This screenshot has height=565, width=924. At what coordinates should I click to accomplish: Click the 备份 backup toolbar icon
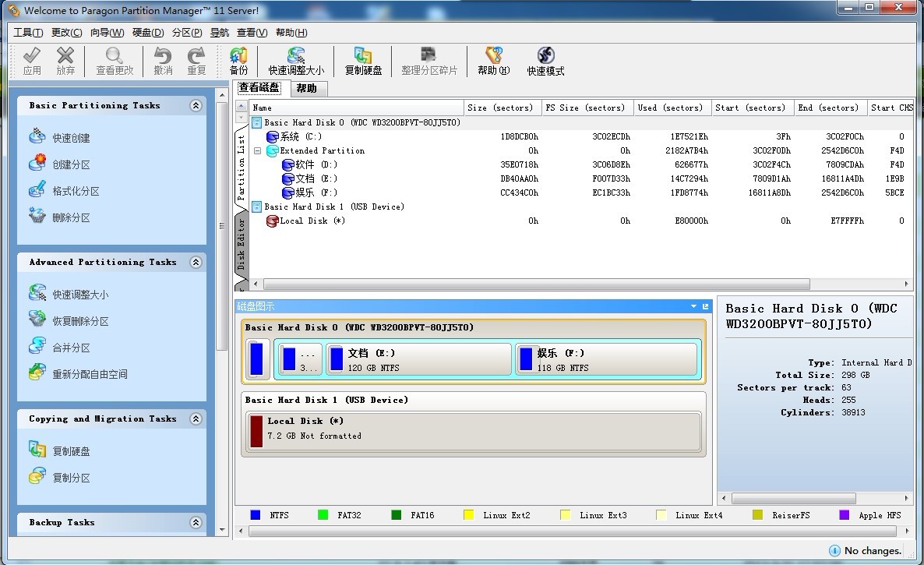pyautogui.click(x=238, y=62)
